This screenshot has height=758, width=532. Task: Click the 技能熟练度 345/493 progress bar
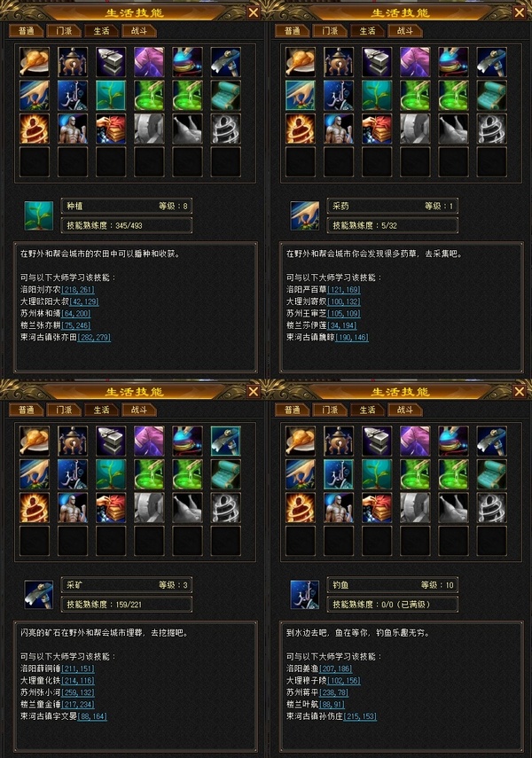coord(127,225)
